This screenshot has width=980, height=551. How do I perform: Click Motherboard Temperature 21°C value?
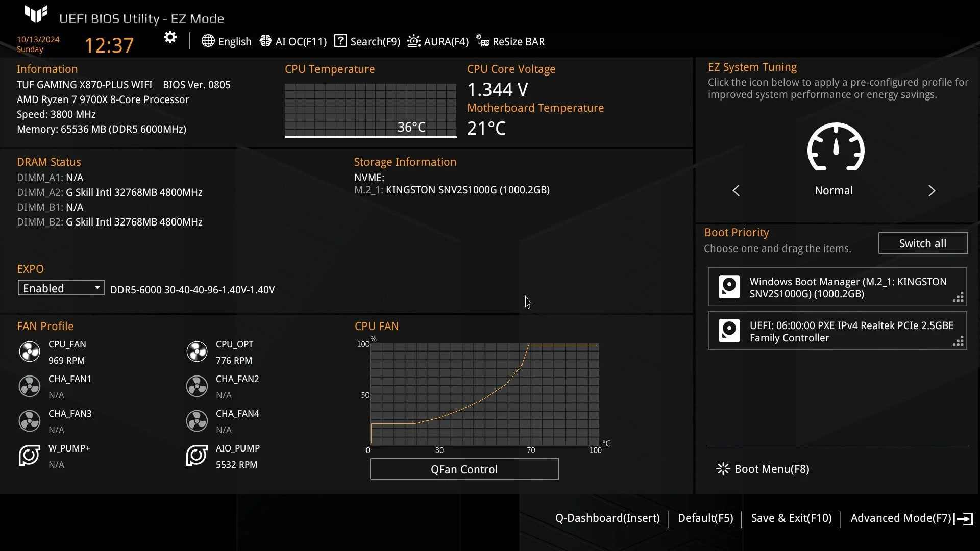click(x=486, y=128)
